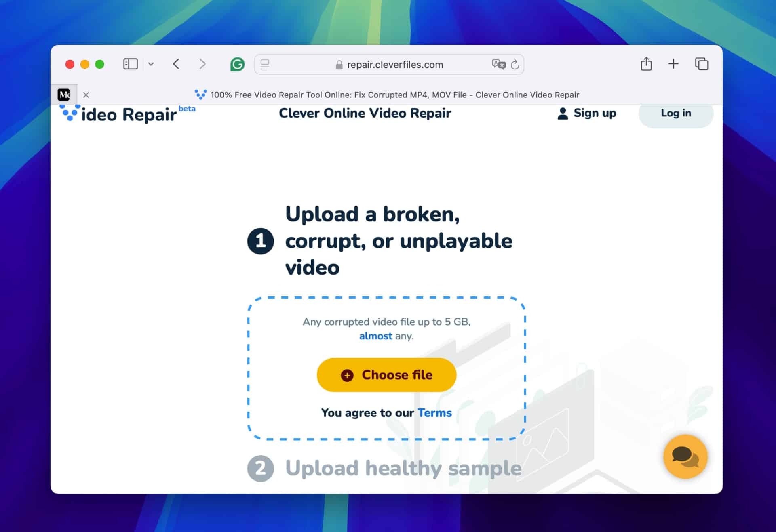Click the Sign up account icon
This screenshot has width=776, height=532.
pyautogui.click(x=563, y=113)
